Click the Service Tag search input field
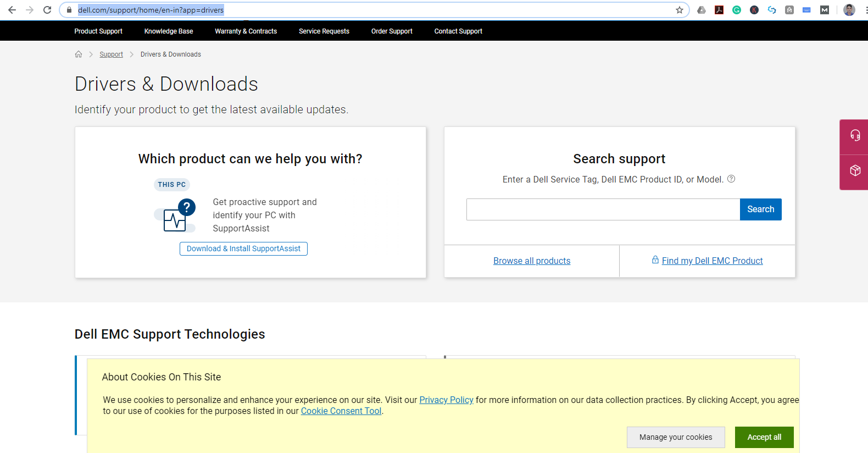The height and width of the screenshot is (453, 868). point(603,209)
